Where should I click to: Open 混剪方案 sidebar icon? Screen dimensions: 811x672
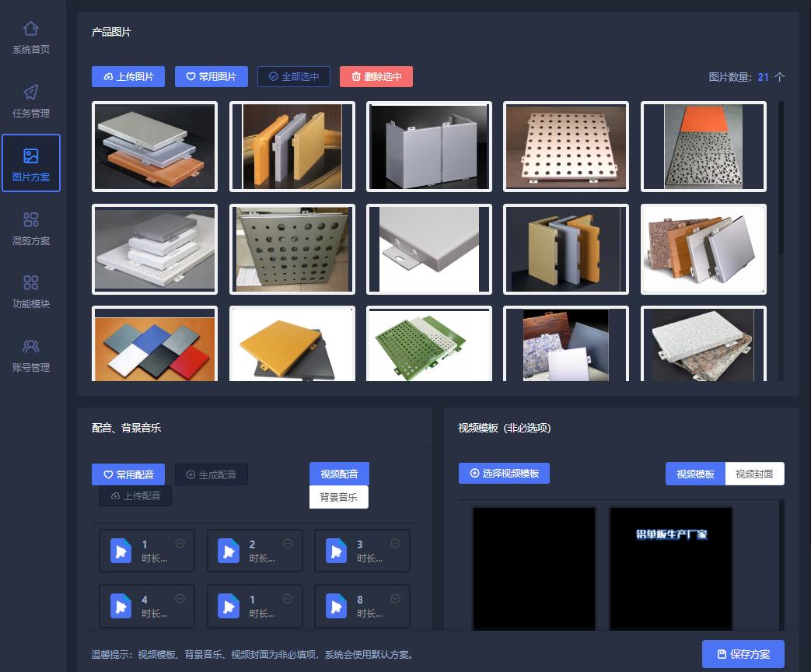coord(31,219)
